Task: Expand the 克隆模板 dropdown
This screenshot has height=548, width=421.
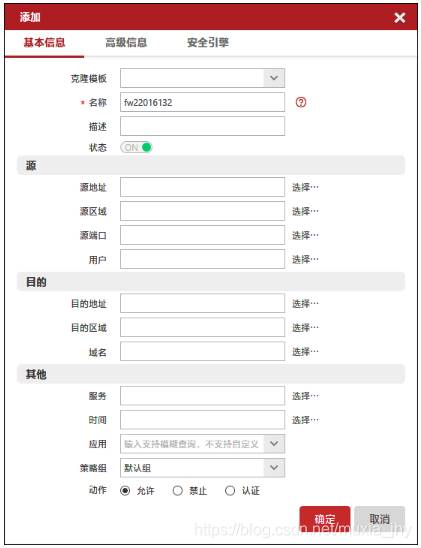Action: (x=274, y=78)
